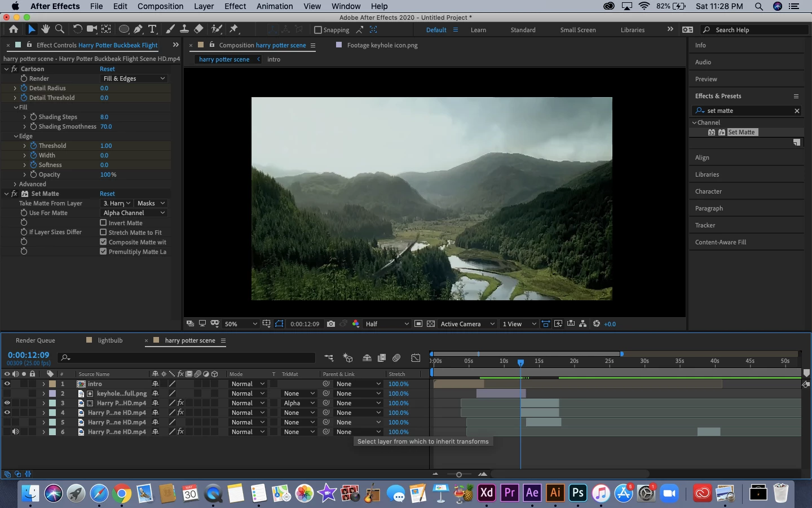Open the Graph Editor icon

(416, 358)
